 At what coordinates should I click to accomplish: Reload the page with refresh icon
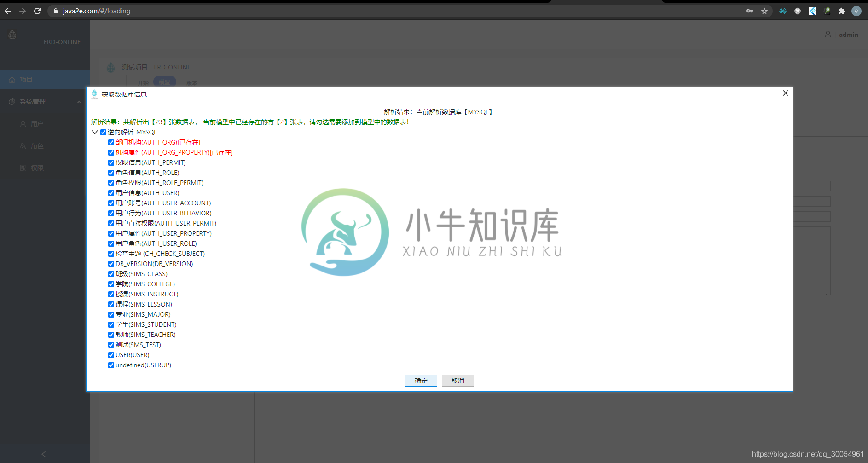coord(37,11)
